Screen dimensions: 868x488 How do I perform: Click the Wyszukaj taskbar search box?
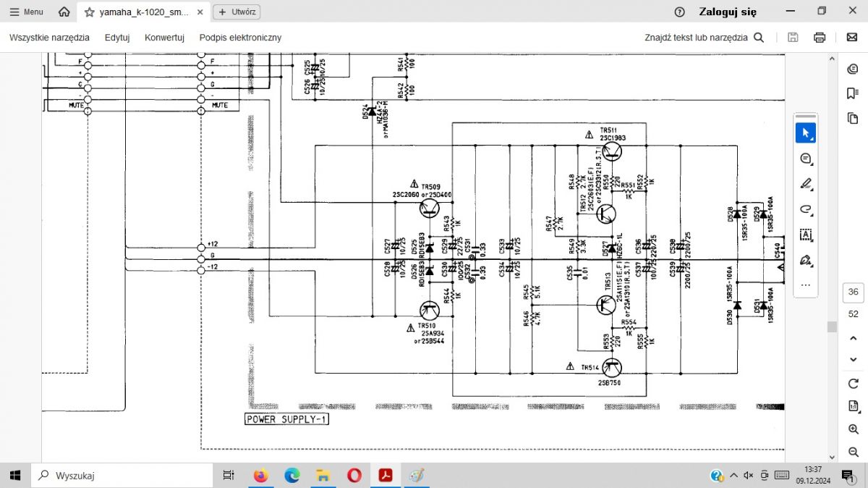coord(122,475)
